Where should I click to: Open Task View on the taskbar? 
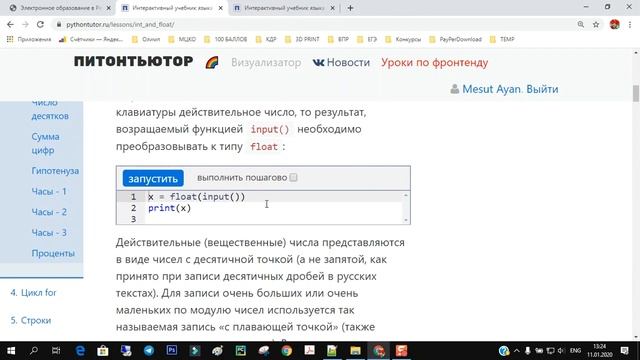[56, 351]
